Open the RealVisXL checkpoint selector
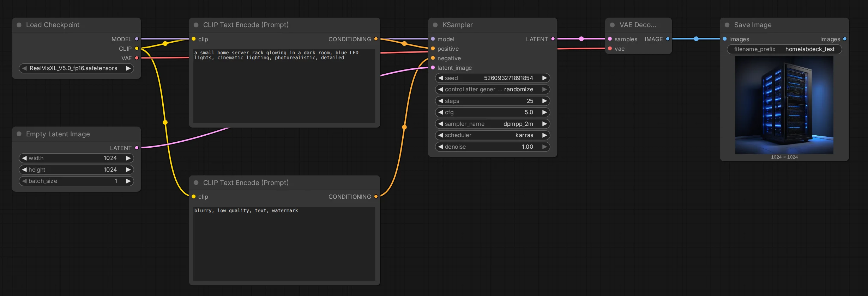This screenshot has width=868, height=296. [x=76, y=68]
